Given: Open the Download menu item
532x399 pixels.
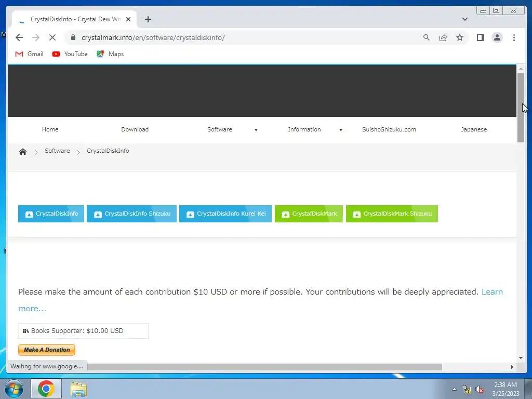Looking at the screenshot, I should pyautogui.click(x=135, y=129).
